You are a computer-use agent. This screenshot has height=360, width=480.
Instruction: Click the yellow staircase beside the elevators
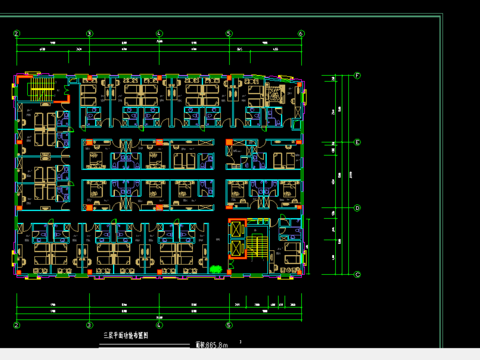coord(257,246)
